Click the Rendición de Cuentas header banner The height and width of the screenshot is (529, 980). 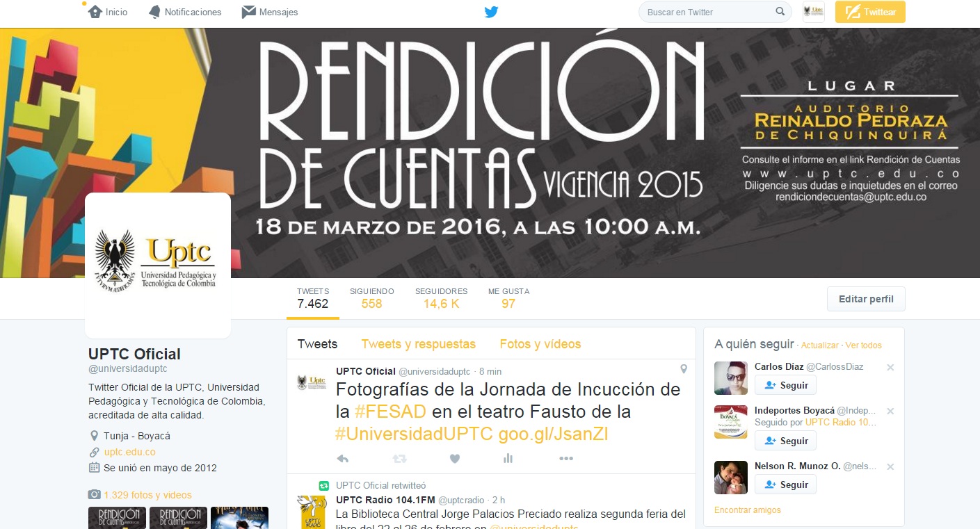pyautogui.click(x=490, y=153)
